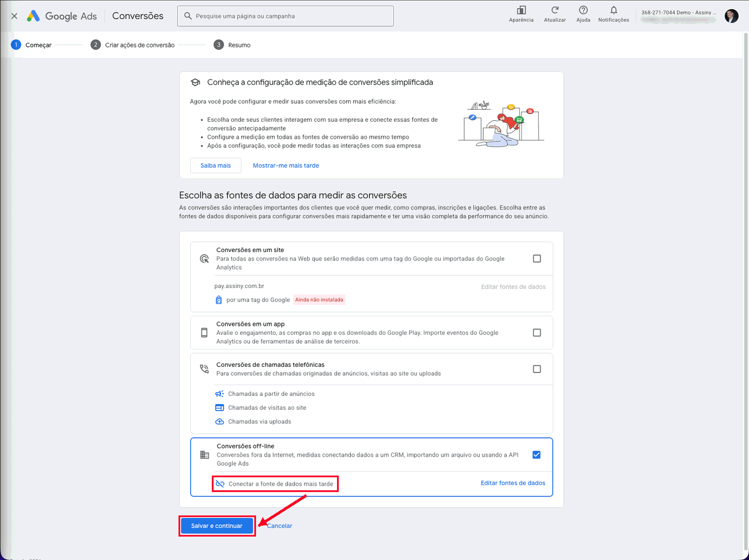
Task: Click the Salvar e continuar button
Action: pos(217,526)
